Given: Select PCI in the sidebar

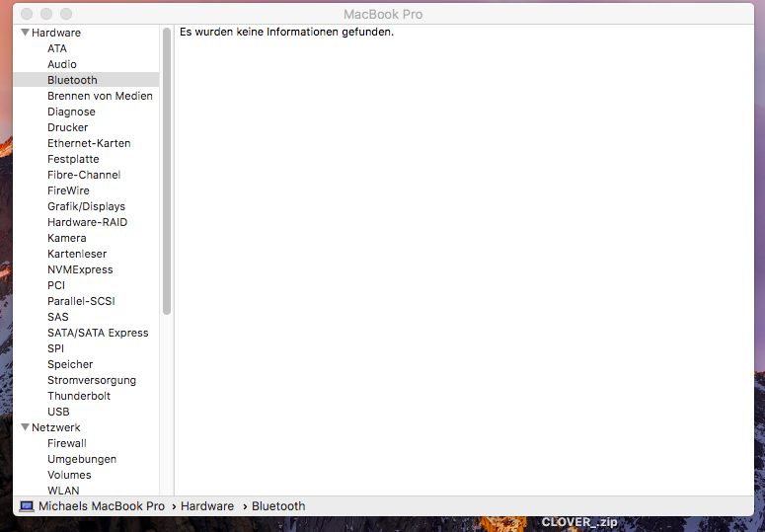Looking at the screenshot, I should 56,285.
